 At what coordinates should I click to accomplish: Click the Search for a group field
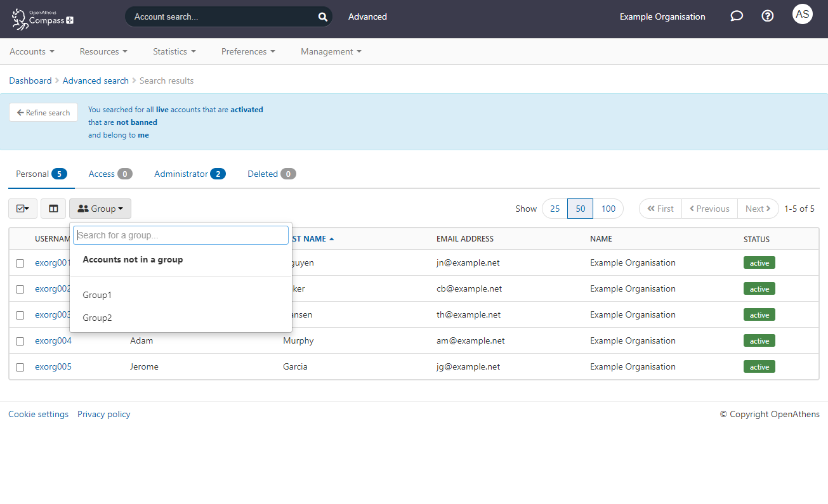181,235
